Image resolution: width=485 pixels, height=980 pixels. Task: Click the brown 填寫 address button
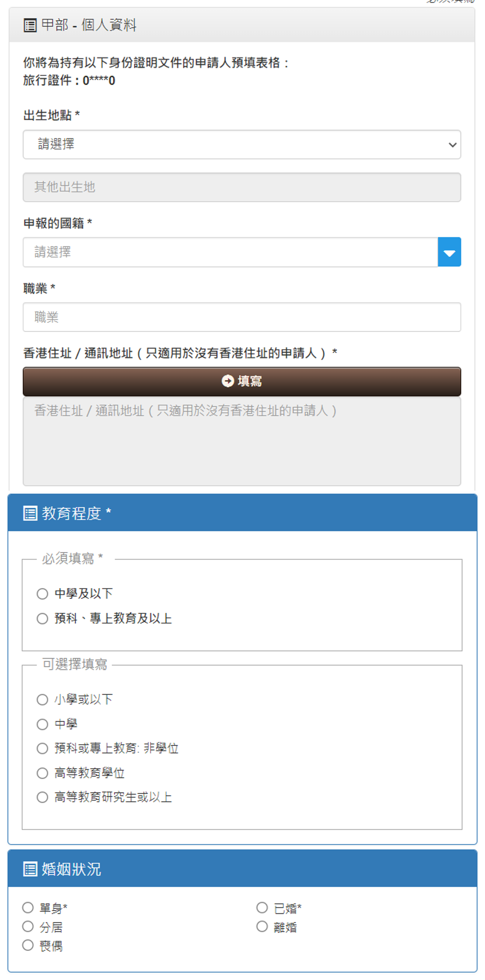pyautogui.click(x=242, y=381)
